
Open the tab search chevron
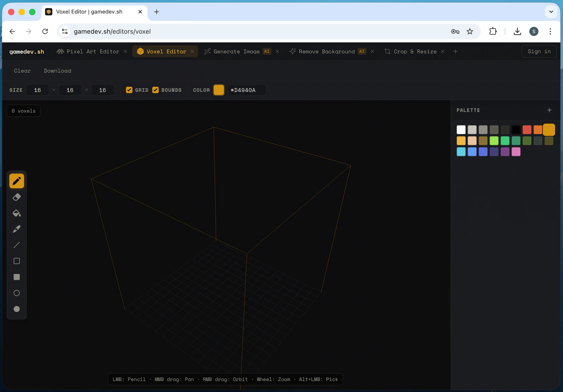coord(551,12)
